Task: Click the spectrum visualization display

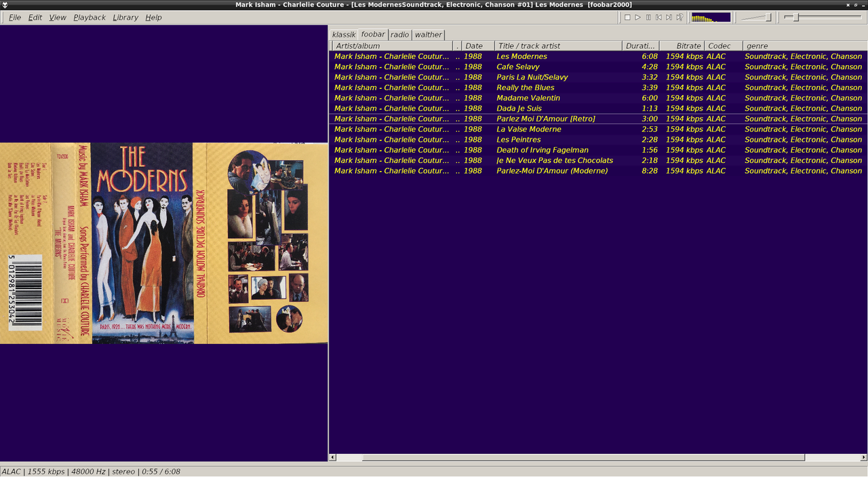Action: [x=711, y=17]
